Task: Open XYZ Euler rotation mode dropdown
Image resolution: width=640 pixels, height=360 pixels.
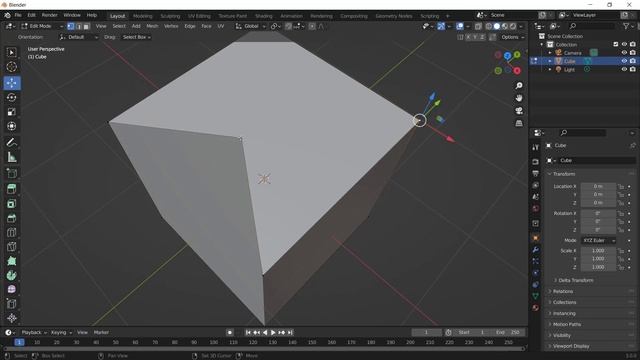Action: tap(599, 240)
